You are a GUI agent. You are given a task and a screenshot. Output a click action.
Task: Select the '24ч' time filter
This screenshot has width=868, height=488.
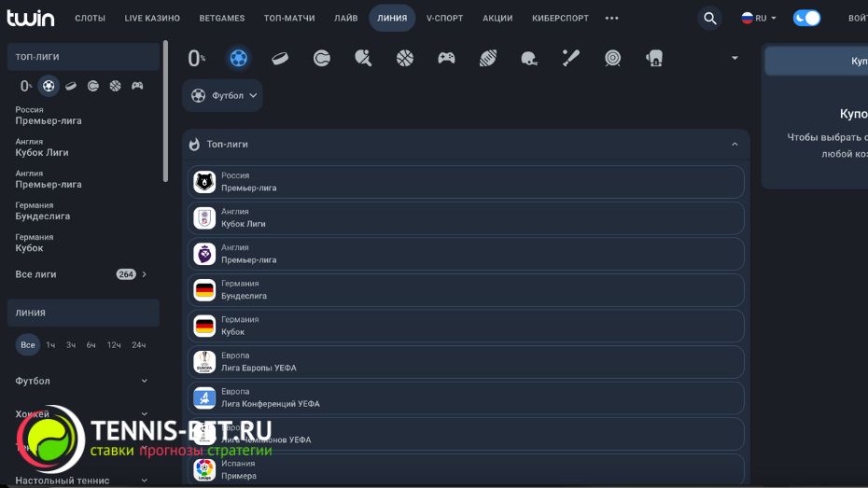coord(138,344)
